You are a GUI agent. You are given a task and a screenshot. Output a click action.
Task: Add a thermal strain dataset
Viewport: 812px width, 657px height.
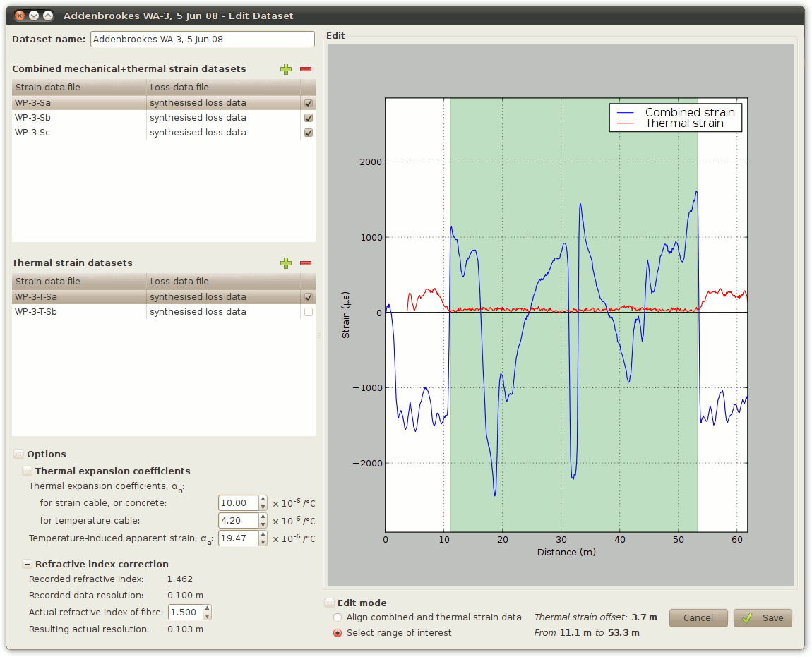point(285,263)
